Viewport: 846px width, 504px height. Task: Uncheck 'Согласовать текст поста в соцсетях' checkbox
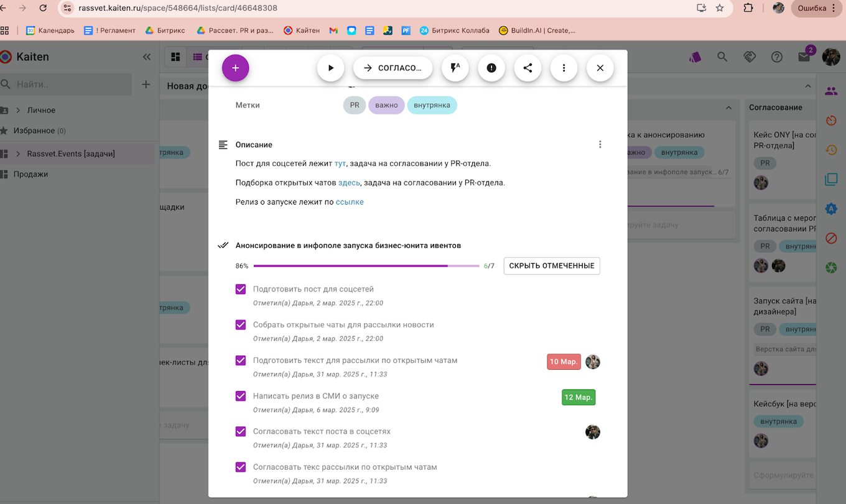tap(241, 431)
